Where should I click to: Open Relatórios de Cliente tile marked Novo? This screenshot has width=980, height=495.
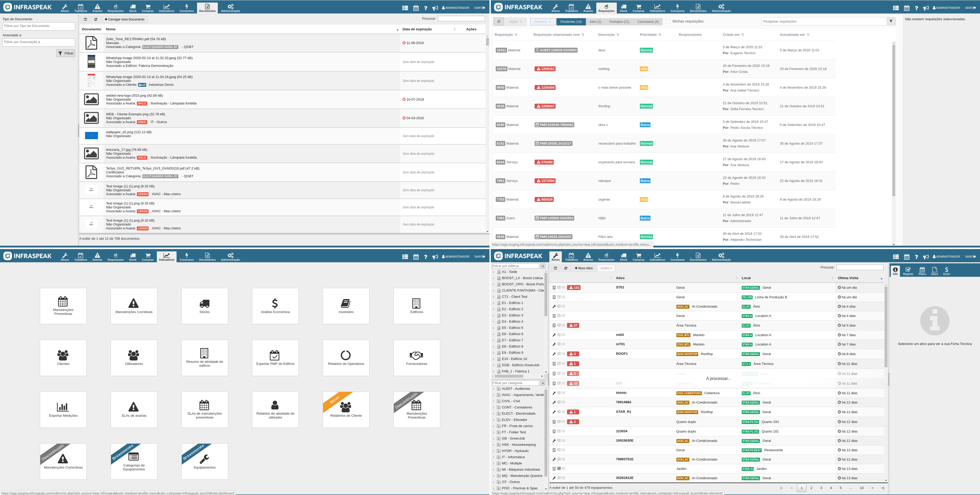pos(346,409)
